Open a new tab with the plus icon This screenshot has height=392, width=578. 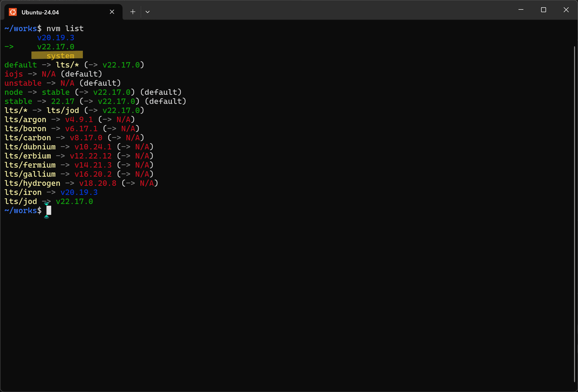click(x=133, y=12)
